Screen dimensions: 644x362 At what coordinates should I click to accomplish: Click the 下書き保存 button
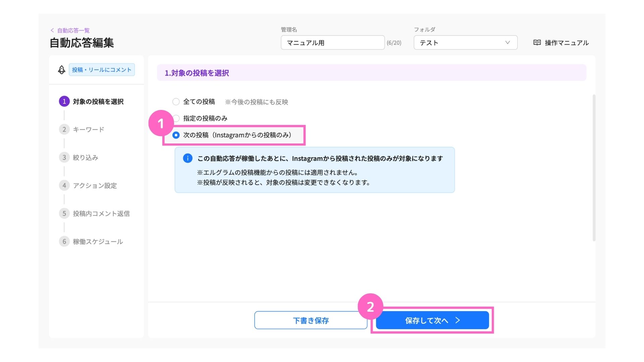point(311,320)
